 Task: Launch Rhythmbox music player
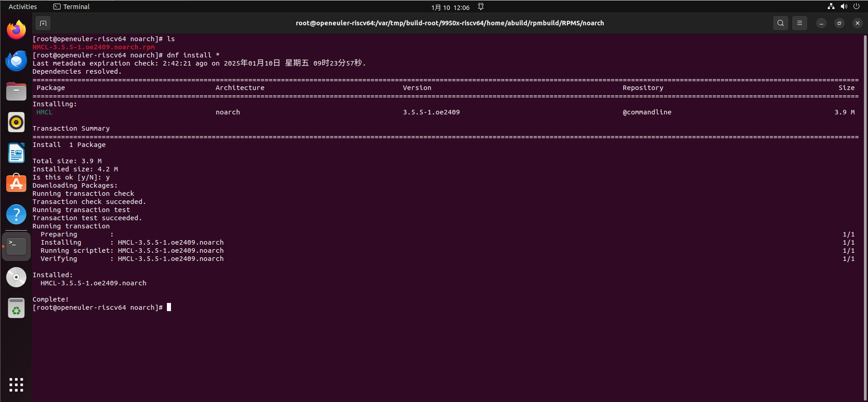(16, 122)
